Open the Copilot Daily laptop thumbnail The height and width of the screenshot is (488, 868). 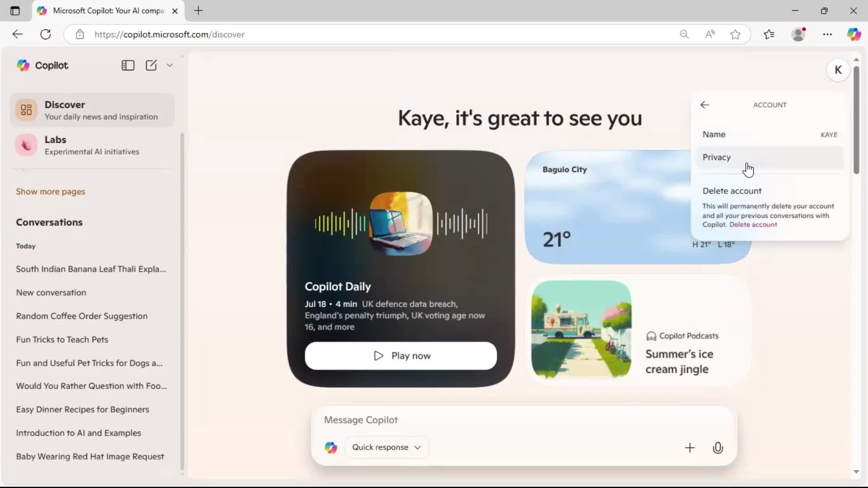[401, 223]
